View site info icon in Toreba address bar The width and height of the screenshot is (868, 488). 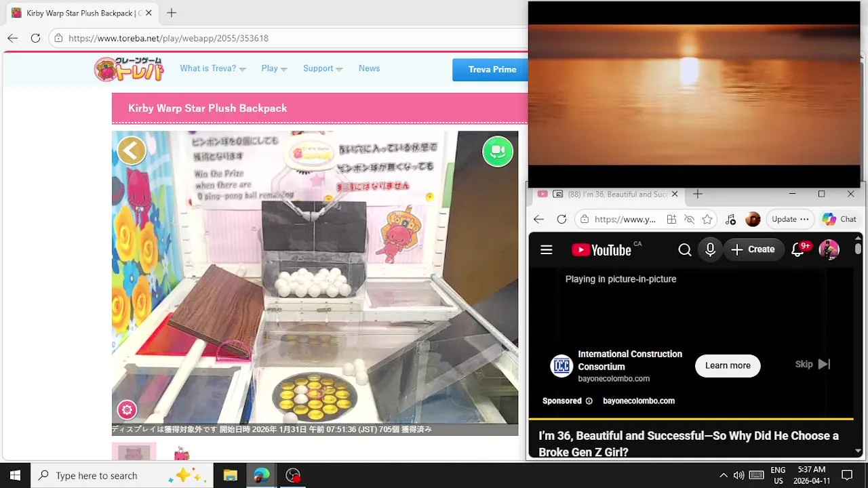coord(58,39)
